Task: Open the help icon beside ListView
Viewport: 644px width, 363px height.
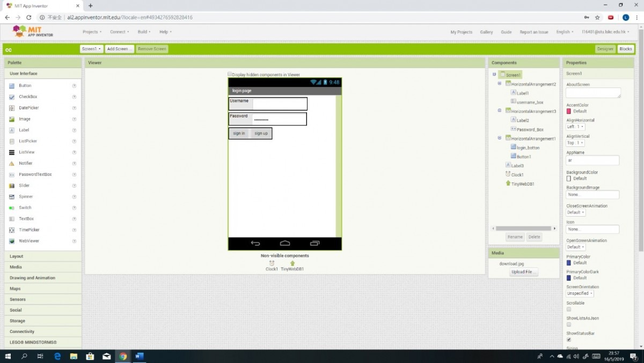Action: tap(74, 152)
